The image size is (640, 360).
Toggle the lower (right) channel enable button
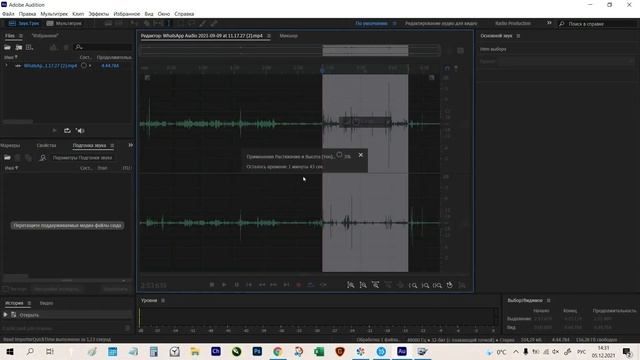(464, 223)
